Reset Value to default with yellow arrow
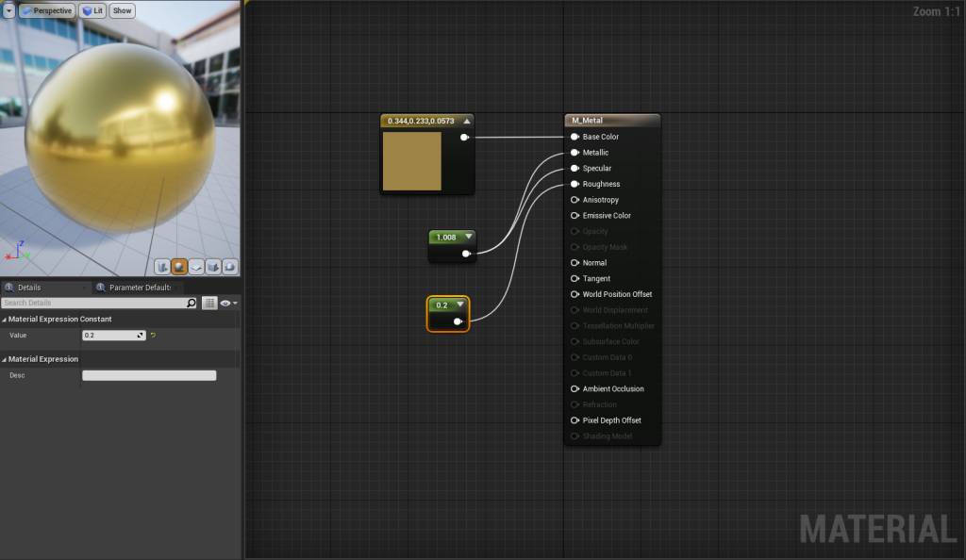Viewport: 966px width, 560px height. pos(154,335)
